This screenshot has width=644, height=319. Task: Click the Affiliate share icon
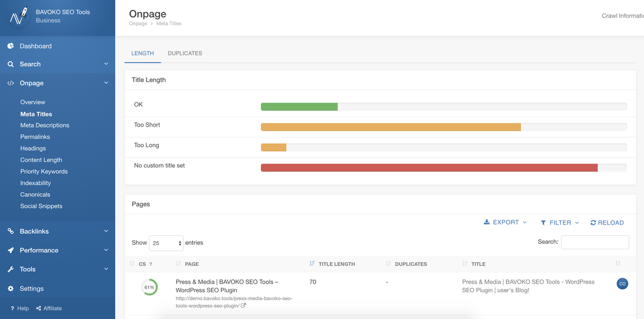point(39,308)
